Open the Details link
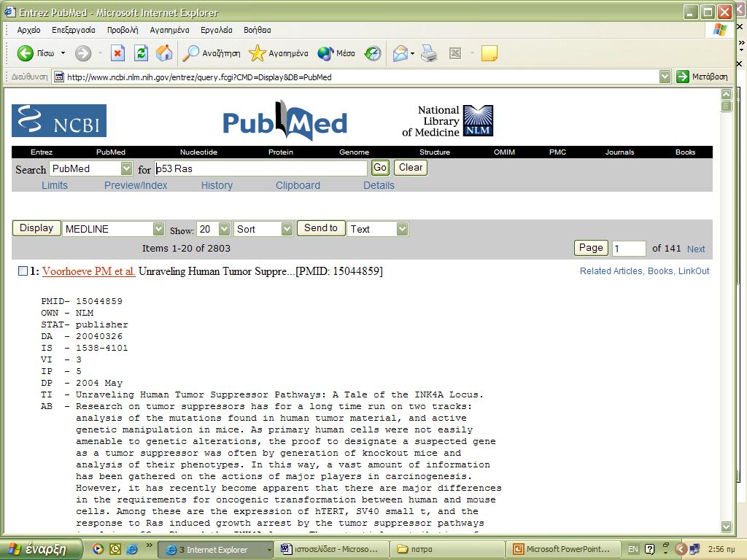 pyautogui.click(x=379, y=185)
